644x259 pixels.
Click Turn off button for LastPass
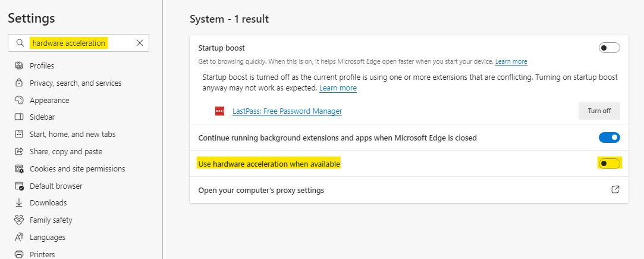pyautogui.click(x=599, y=111)
